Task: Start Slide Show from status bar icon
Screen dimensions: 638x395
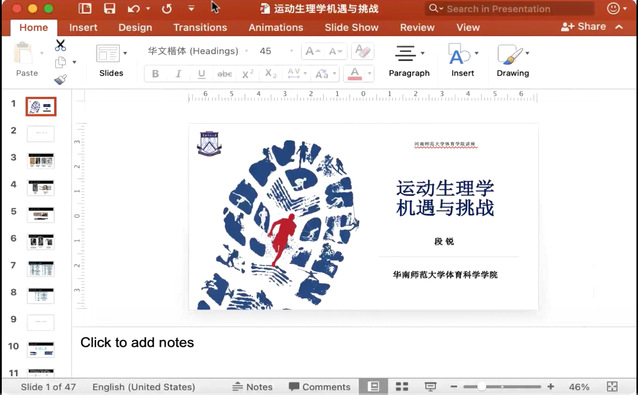Action: pos(430,386)
